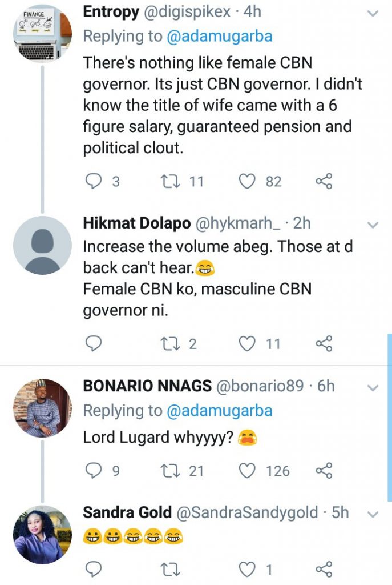The image size is (392, 585).
Task: Reply to Entropy's tweet
Action: click(x=94, y=182)
